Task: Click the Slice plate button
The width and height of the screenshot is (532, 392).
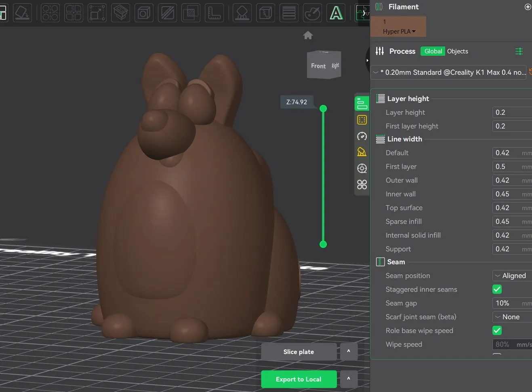Action: 299,352
